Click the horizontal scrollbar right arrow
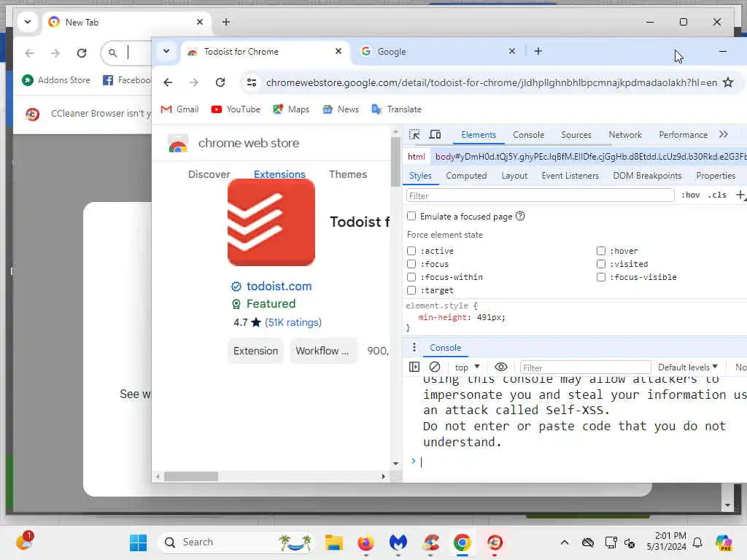Screen dimensions: 747x560 click(x=384, y=476)
